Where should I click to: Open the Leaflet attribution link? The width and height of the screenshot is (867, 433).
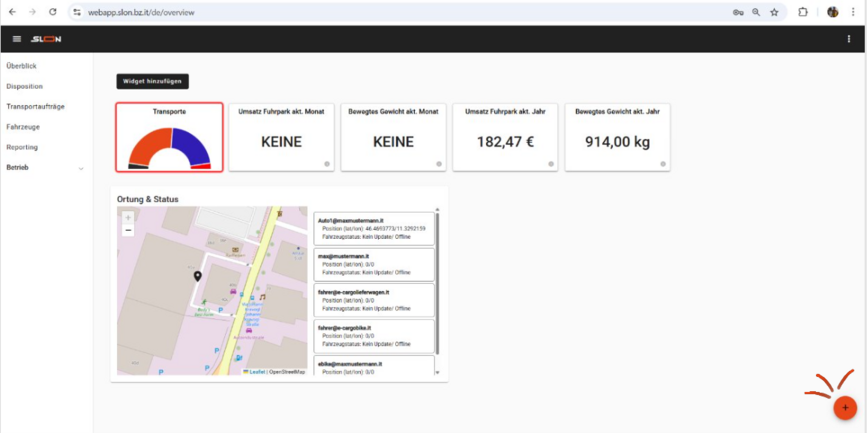256,371
